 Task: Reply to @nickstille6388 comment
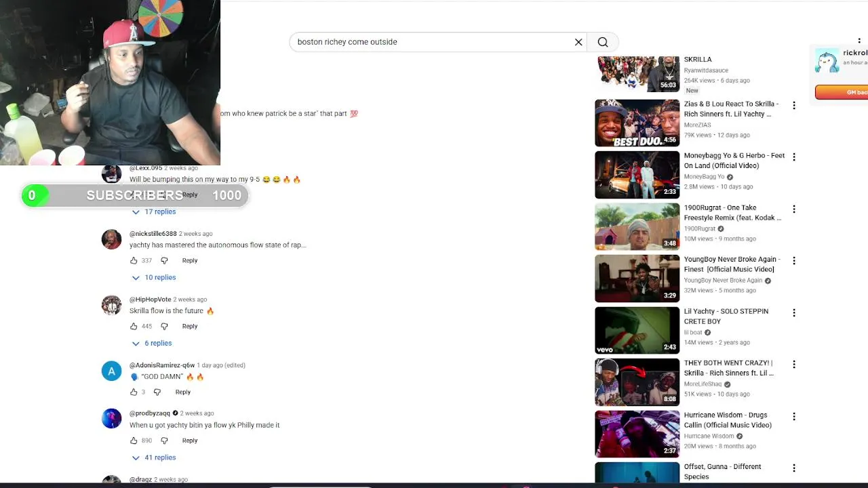(x=190, y=260)
